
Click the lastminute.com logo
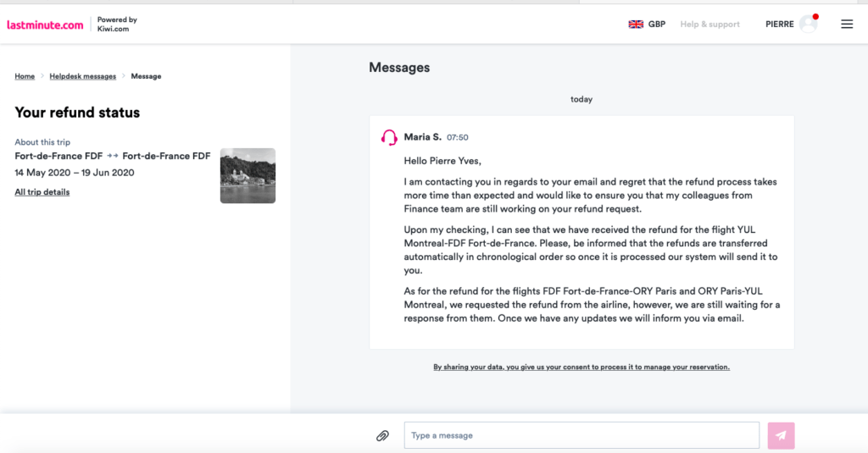coord(45,25)
